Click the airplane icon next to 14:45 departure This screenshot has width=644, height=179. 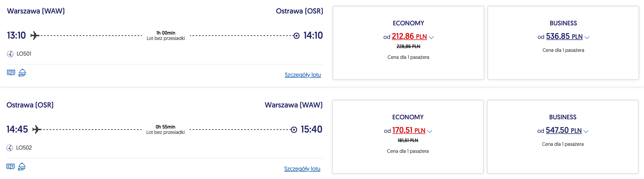coord(37,130)
